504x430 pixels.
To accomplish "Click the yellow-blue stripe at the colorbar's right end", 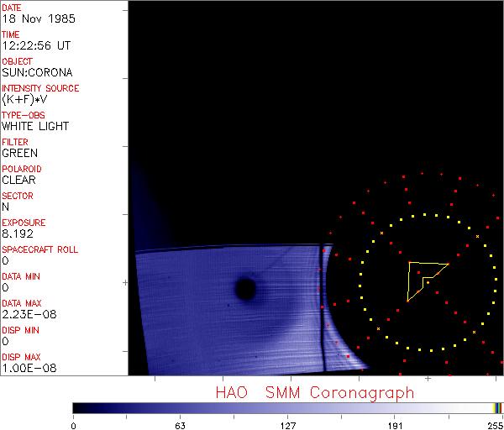I will (x=497, y=407).
